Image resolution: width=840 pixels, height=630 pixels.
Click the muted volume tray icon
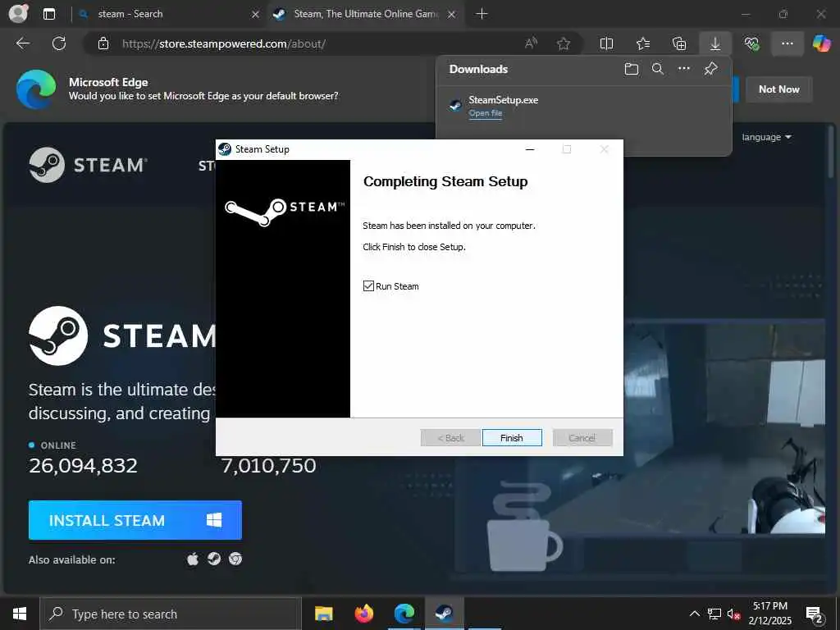click(733, 614)
